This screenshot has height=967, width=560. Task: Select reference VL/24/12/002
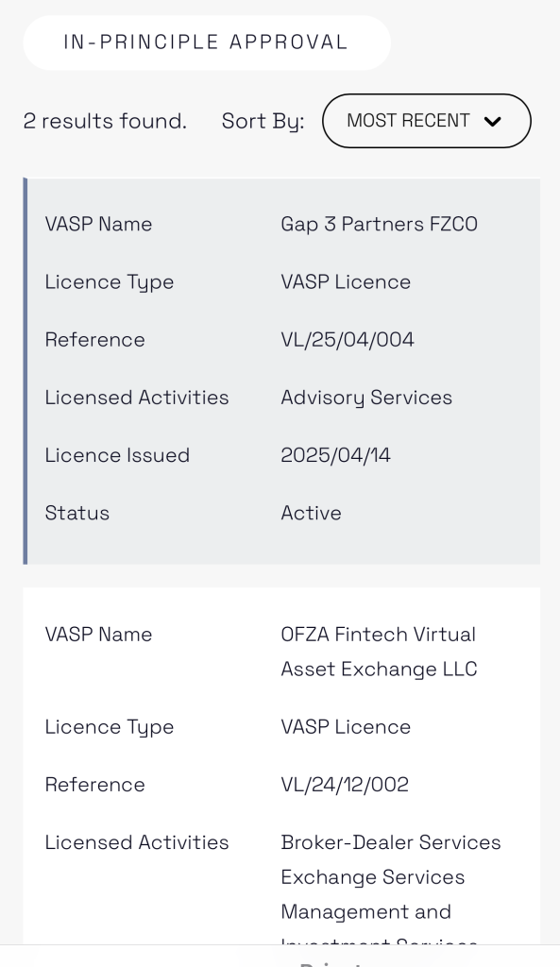pos(344,785)
